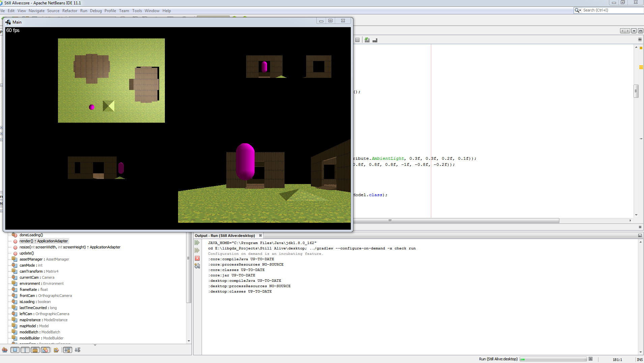Viewport: 644px width, 363px height.
Task: Click the fully qualified names navigator icon
Action: point(56,350)
